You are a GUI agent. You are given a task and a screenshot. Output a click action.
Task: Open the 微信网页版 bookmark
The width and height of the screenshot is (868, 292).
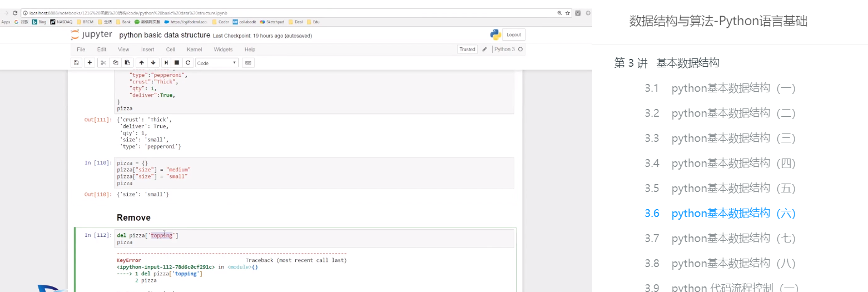point(147,22)
